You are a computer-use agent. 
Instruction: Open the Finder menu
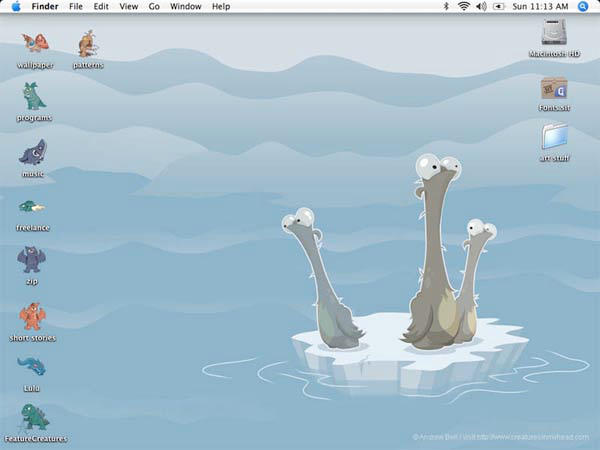[x=45, y=7]
